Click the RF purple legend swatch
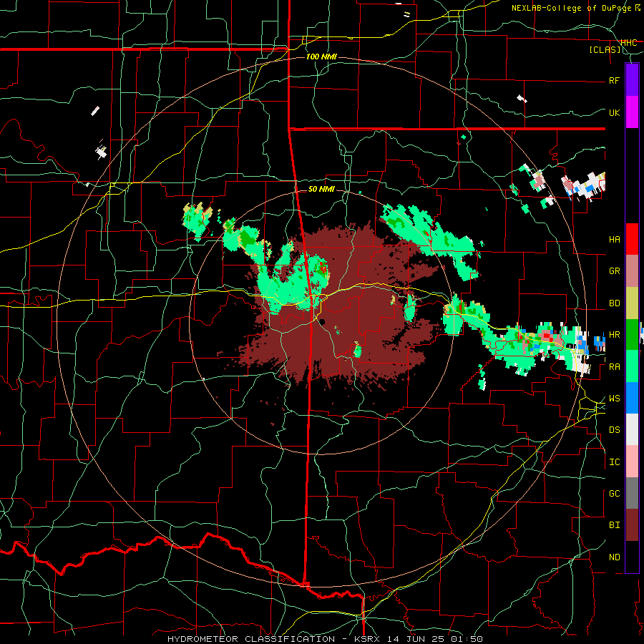The image size is (644, 644). click(632, 80)
